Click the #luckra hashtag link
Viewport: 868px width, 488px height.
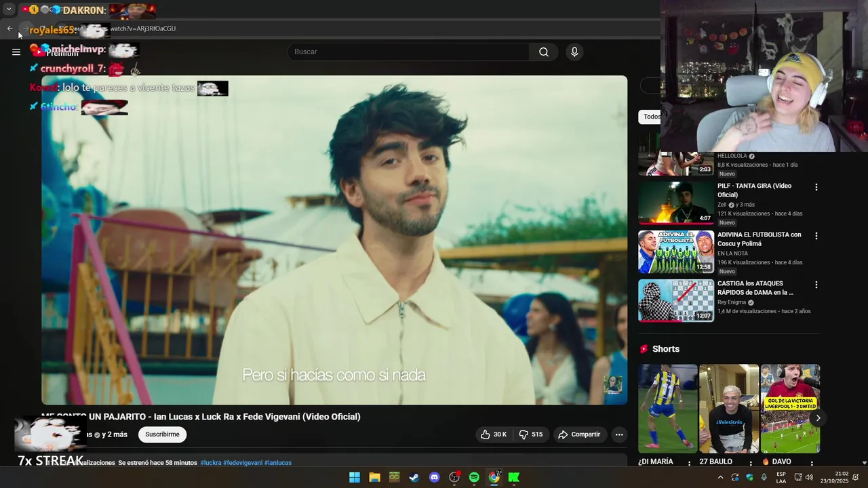point(210,463)
